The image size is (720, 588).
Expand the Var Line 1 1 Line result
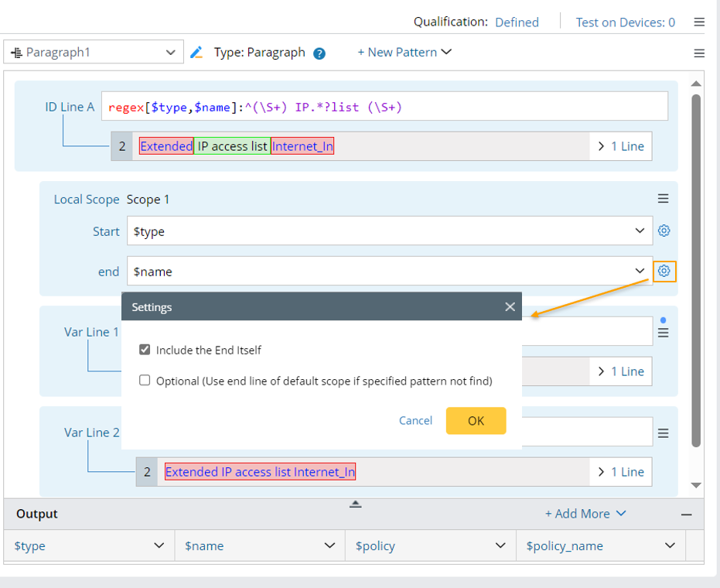pyautogui.click(x=621, y=371)
